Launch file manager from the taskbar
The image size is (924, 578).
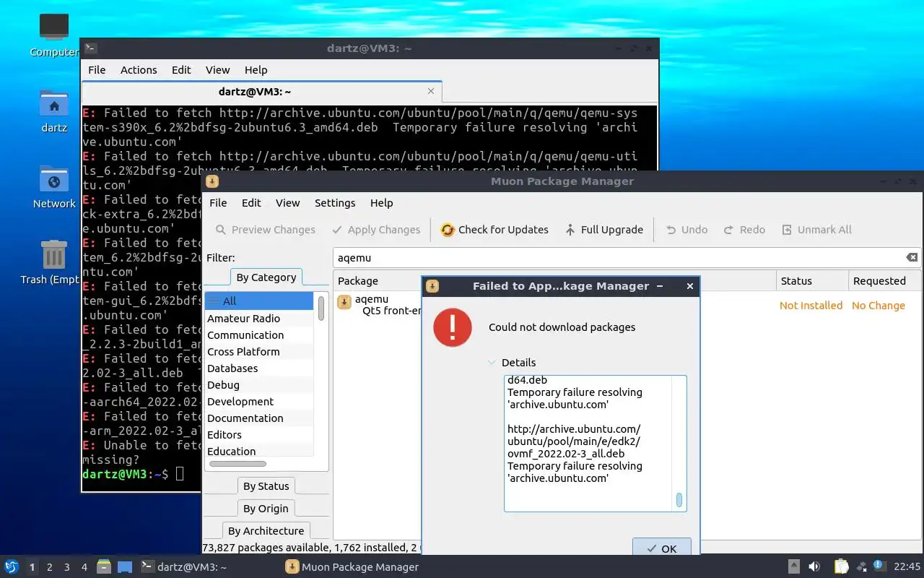[x=104, y=567]
